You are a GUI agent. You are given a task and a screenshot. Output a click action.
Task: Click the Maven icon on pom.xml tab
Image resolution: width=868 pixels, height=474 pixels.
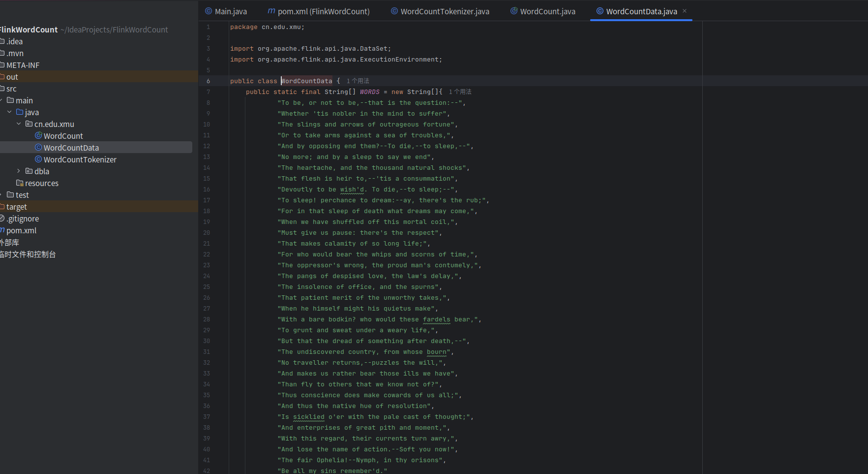point(271,11)
